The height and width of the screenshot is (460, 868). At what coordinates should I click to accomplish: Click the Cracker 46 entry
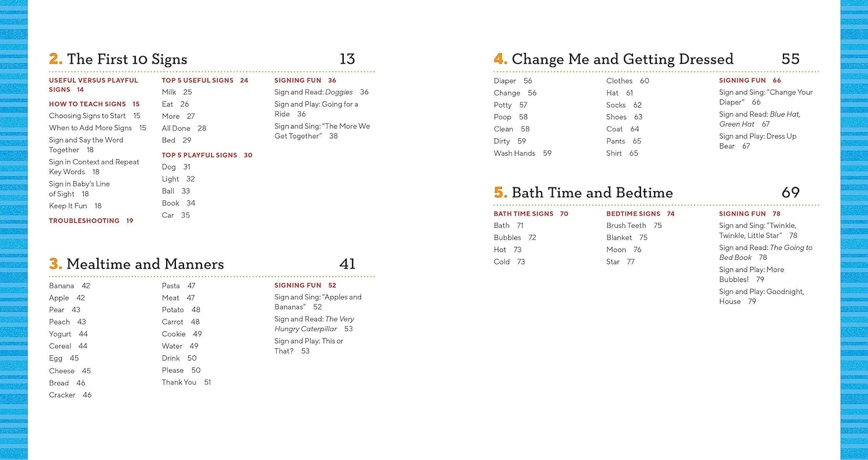pos(70,395)
